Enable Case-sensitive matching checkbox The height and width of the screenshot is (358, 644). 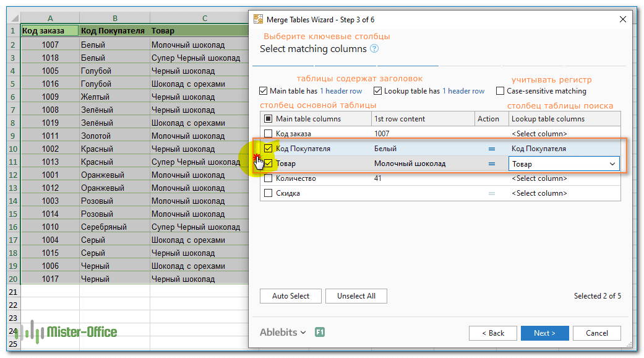(x=500, y=91)
